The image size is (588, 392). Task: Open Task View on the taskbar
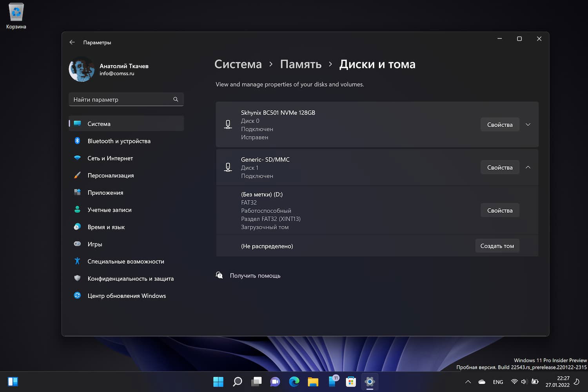(256, 381)
